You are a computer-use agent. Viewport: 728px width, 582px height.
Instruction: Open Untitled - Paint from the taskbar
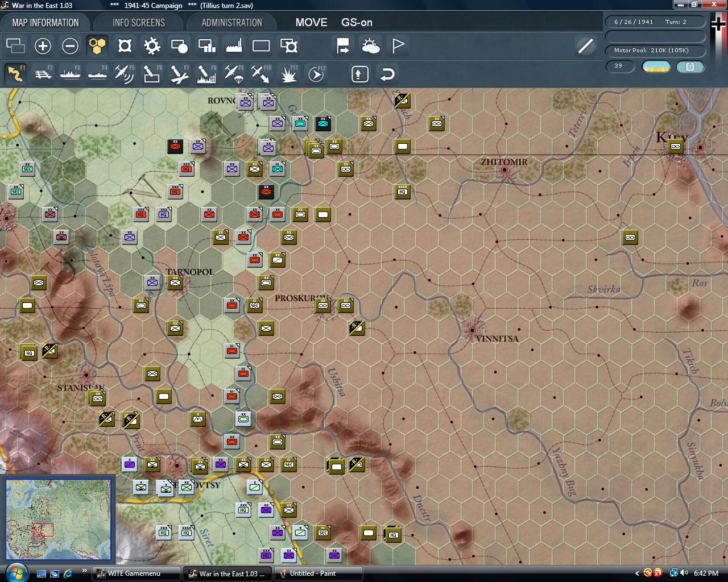318,573
